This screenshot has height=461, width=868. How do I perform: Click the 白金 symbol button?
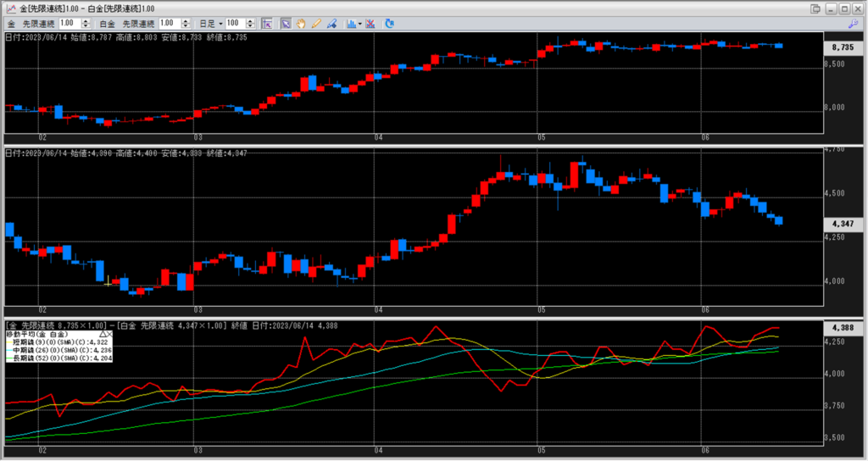tap(106, 23)
